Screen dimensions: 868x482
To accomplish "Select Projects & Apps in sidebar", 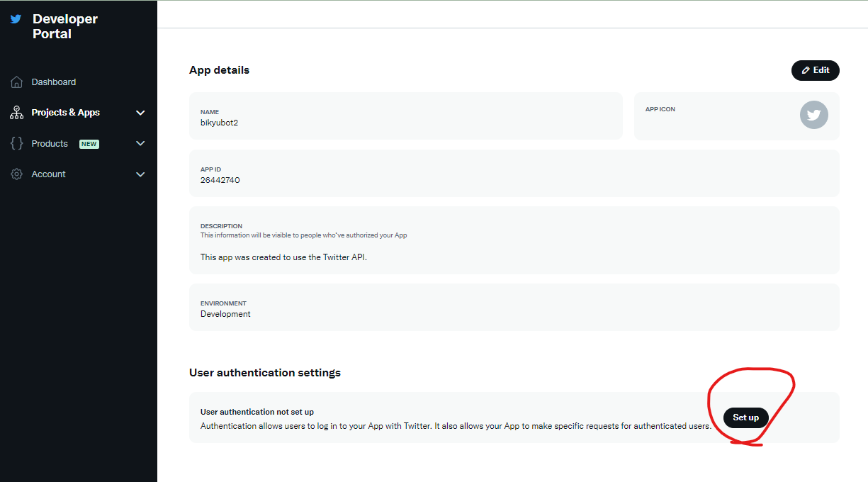I will pos(66,113).
